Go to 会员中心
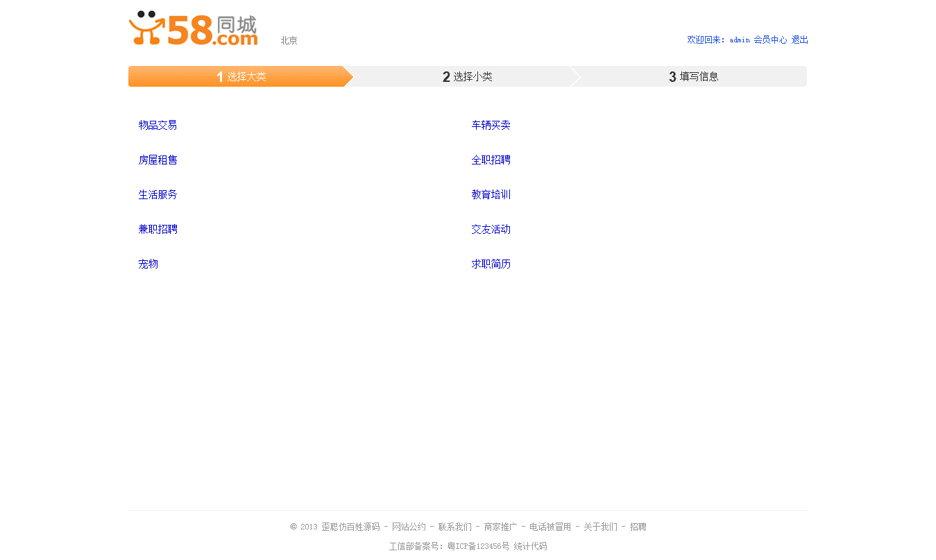Viewport: 936px width, 560px height. click(770, 40)
